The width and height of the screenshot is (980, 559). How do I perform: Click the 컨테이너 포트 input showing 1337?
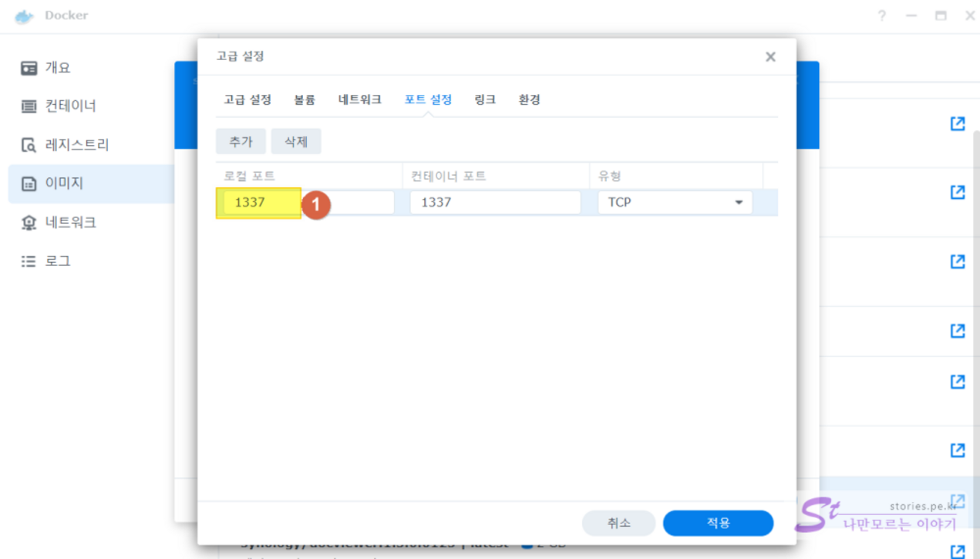494,203
